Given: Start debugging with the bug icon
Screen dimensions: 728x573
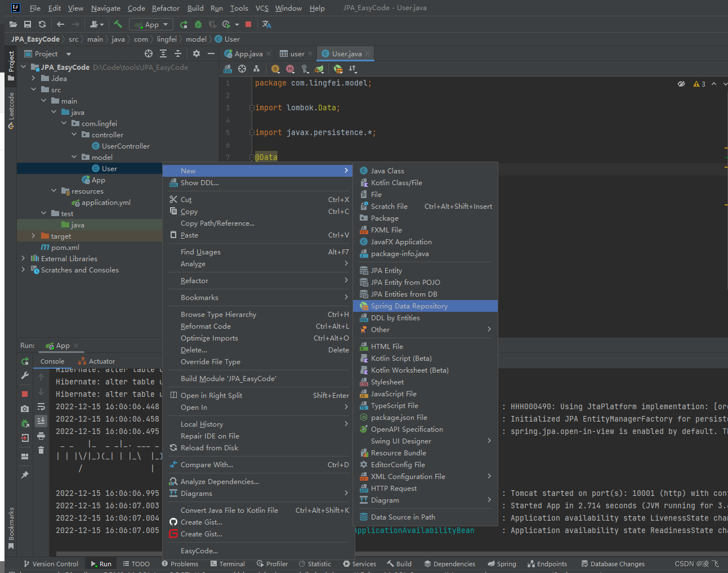Looking at the screenshot, I should (198, 24).
